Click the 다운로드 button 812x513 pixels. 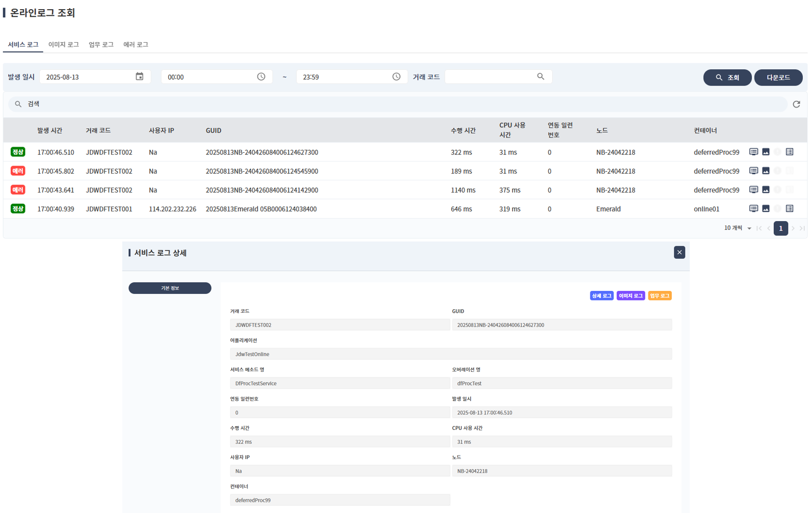(x=778, y=77)
